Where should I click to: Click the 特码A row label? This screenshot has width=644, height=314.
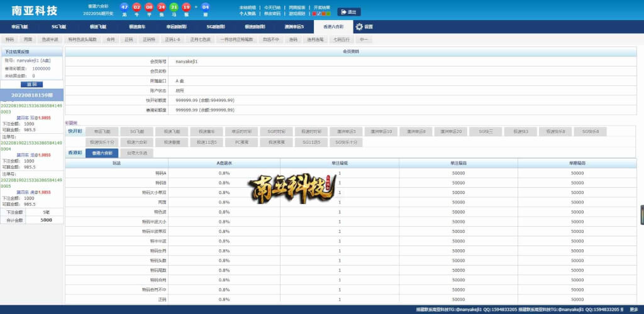click(x=160, y=173)
